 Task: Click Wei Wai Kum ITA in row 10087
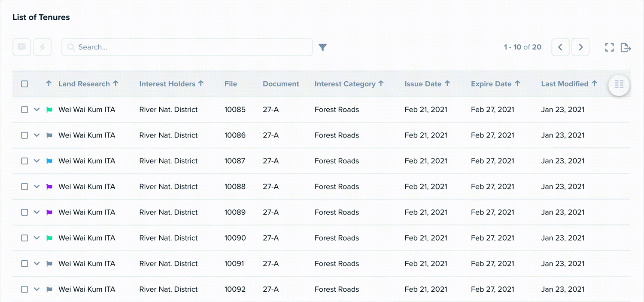click(x=87, y=161)
